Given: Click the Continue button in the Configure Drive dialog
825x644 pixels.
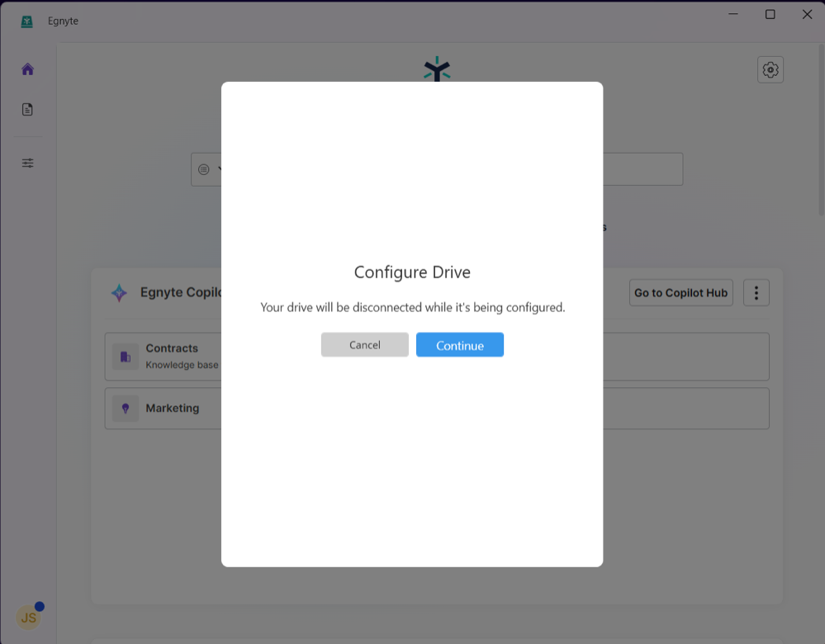Looking at the screenshot, I should click(459, 344).
